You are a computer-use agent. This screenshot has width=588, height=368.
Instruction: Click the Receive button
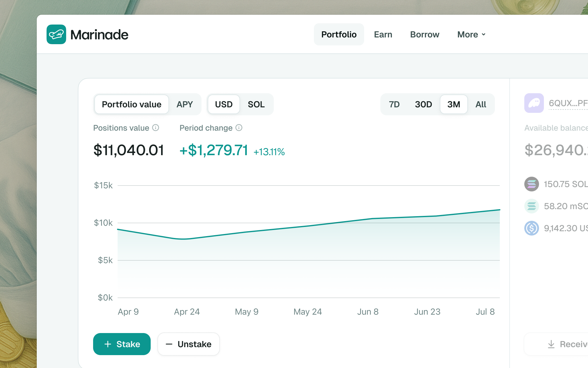pyautogui.click(x=556, y=344)
